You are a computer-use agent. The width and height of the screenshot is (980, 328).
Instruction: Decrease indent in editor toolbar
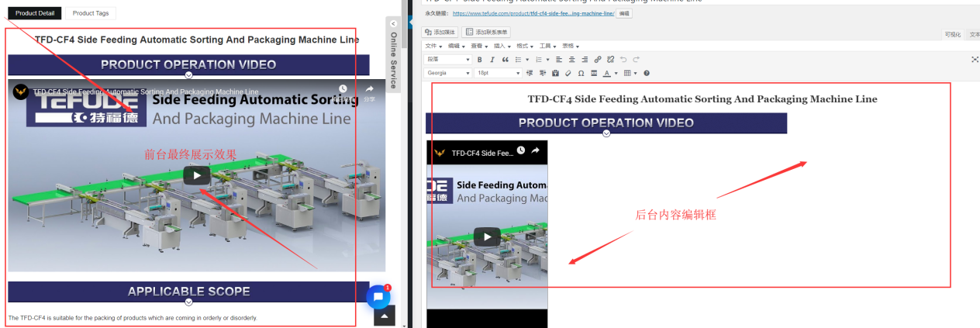point(530,73)
